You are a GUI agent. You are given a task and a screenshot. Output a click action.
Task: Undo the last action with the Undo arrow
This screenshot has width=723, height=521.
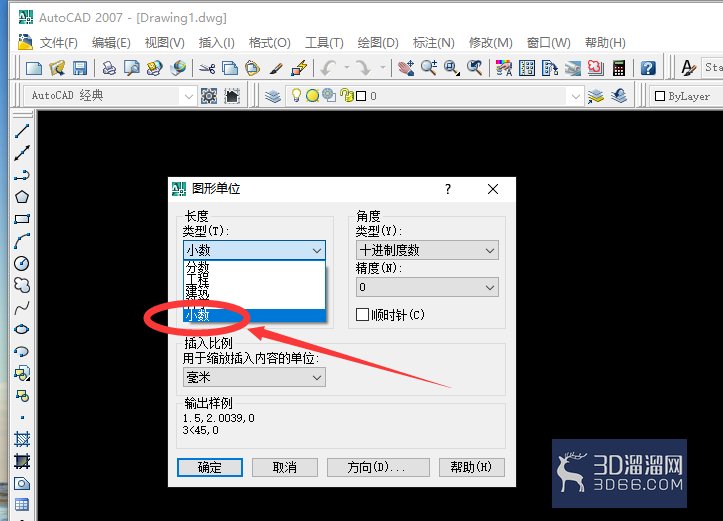point(329,68)
